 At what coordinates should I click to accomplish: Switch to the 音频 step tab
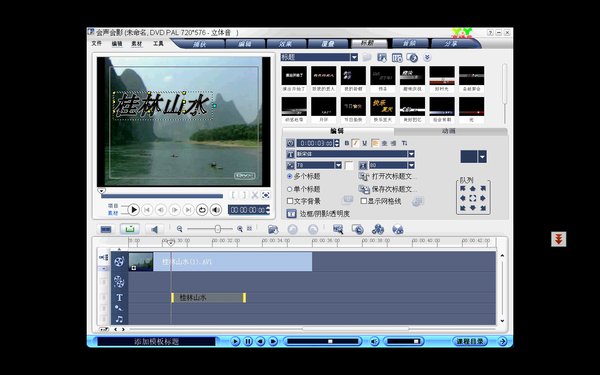coord(409,44)
